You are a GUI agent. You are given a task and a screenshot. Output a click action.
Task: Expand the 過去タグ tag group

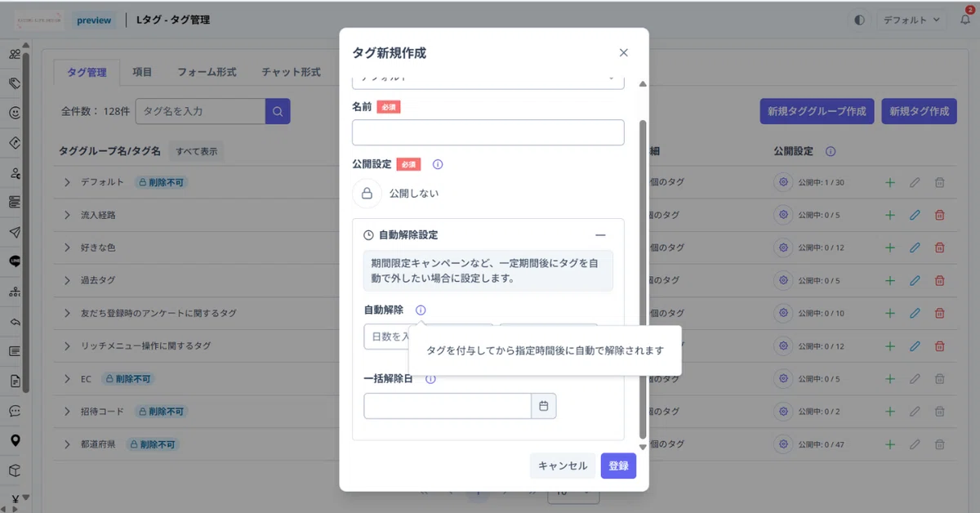pos(68,280)
